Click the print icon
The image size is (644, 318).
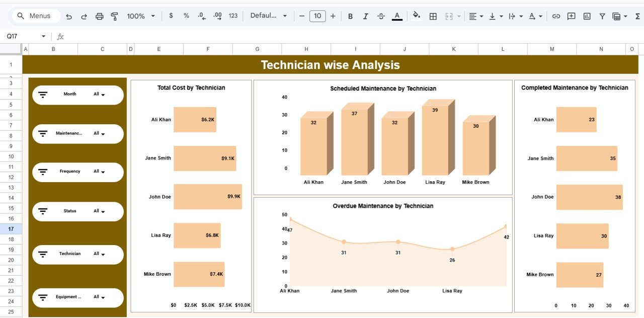[x=99, y=16]
